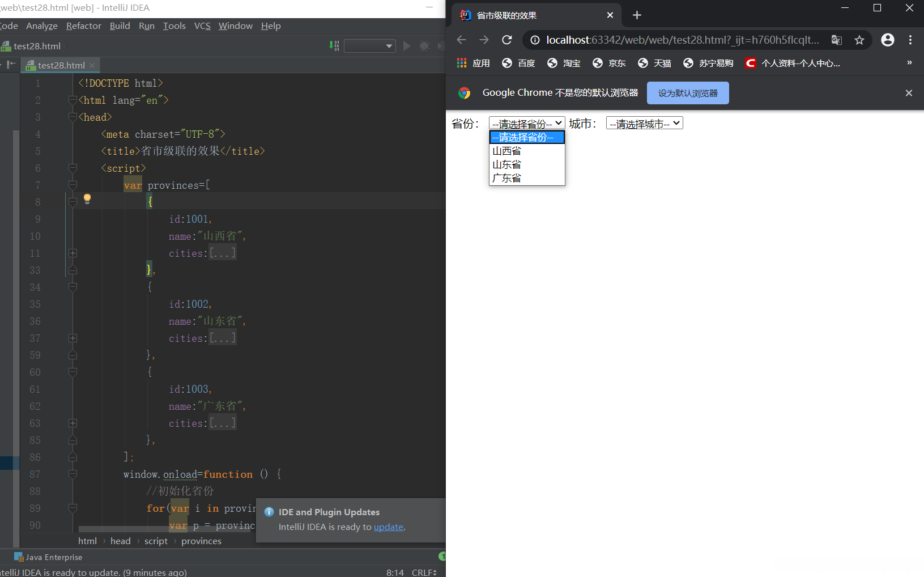The width and height of the screenshot is (924, 577).
Task: Choose 山东省 from the province list
Action: point(527,164)
